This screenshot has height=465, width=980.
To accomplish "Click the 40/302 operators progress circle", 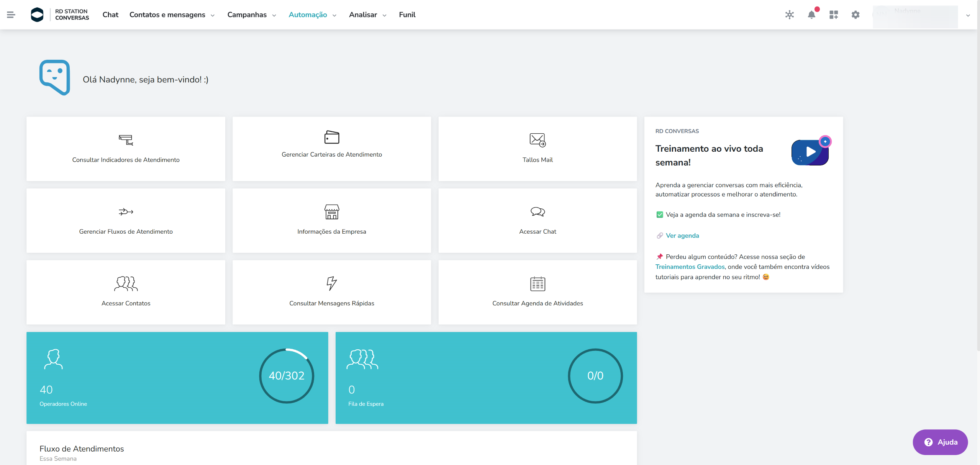I will (287, 375).
